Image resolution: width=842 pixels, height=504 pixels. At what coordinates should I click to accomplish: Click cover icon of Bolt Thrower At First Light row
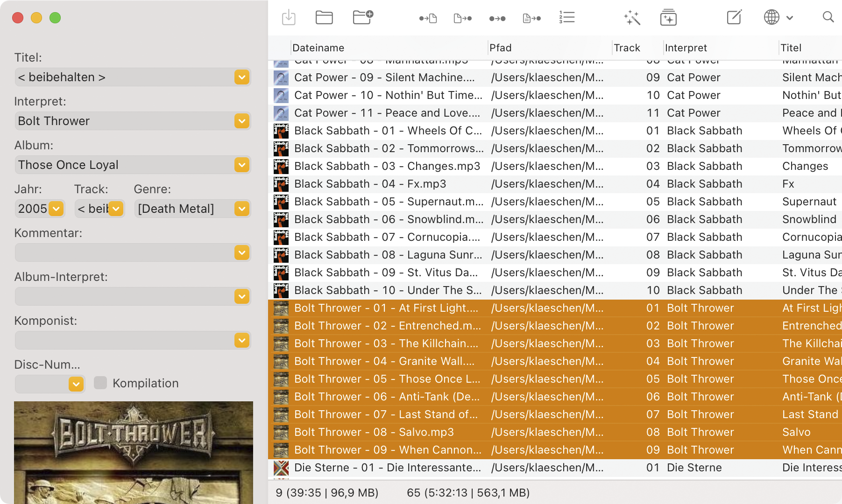(x=281, y=308)
